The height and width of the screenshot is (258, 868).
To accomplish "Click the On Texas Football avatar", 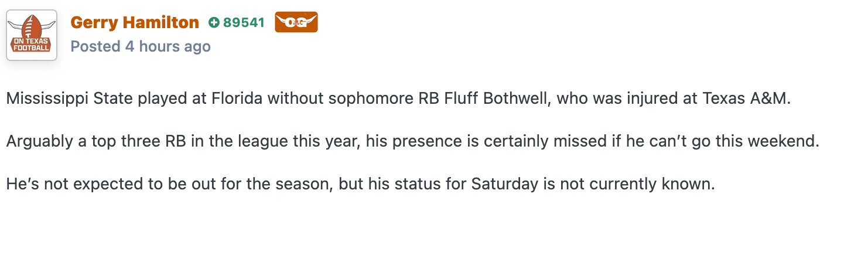I will coord(32,35).
